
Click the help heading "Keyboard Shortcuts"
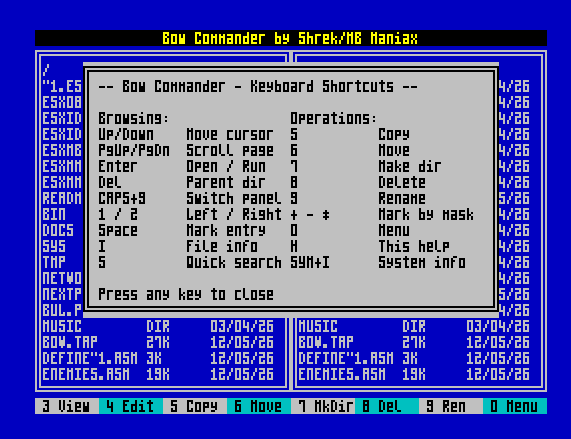pyautogui.click(x=322, y=86)
